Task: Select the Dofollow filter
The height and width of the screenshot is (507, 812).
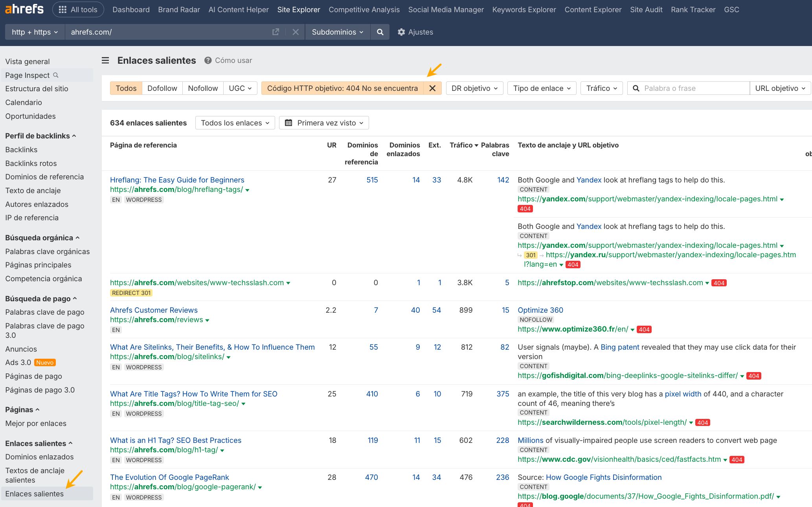Action: (x=162, y=88)
